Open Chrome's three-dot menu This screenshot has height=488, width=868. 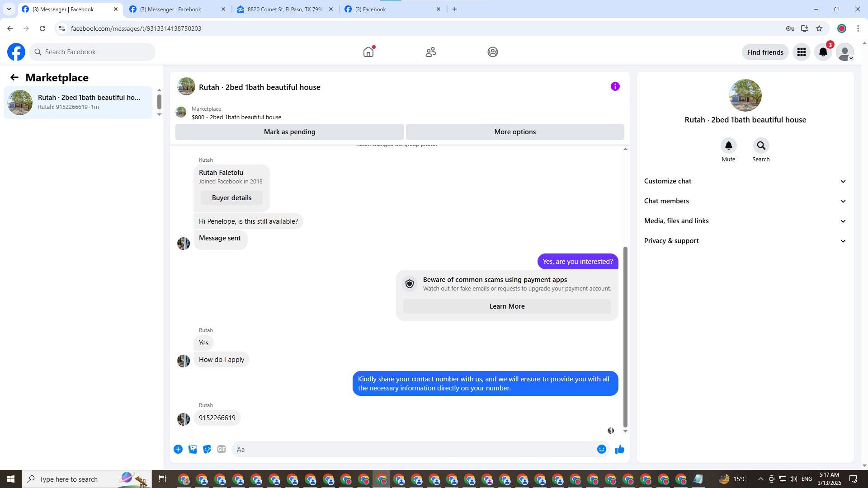[x=858, y=28]
